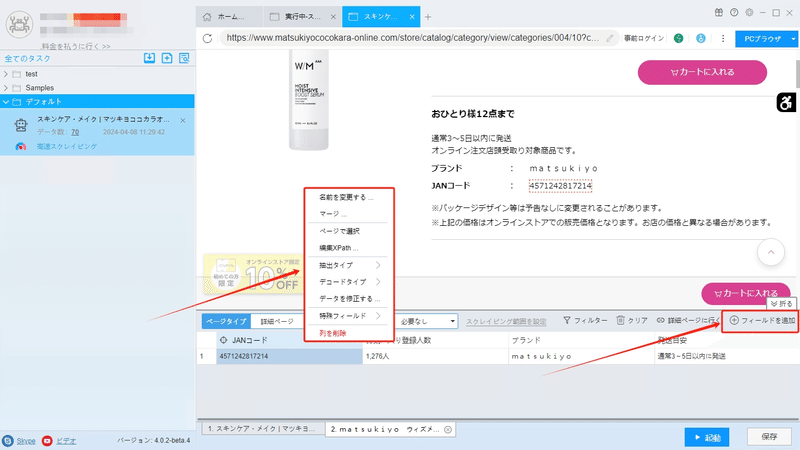Switch to 実行中 tab
The height and width of the screenshot is (450, 800).
[302, 17]
